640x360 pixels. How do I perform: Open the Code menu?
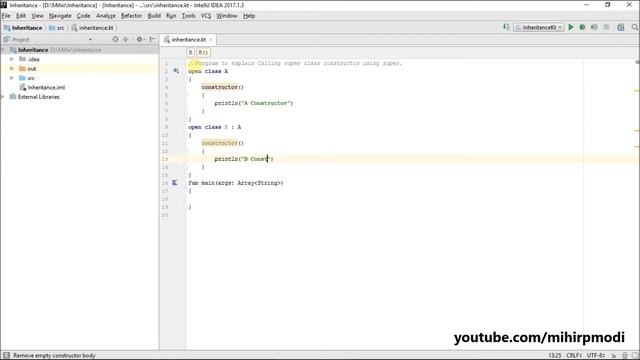[x=84, y=16]
